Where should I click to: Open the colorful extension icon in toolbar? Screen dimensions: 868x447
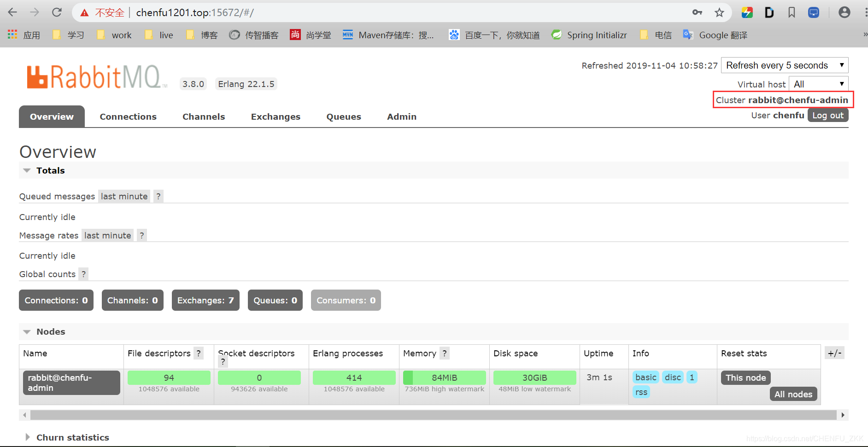coord(747,12)
